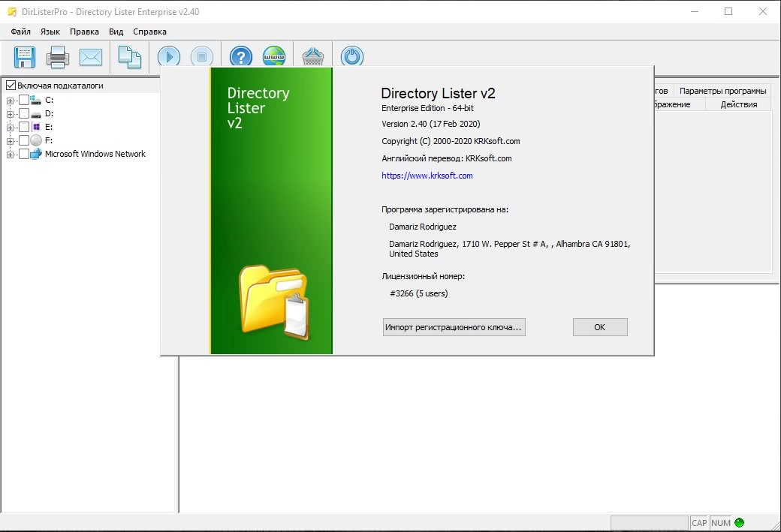Click the Save floppy disk toolbar icon
Viewport: 781px width, 532px height.
(x=24, y=57)
